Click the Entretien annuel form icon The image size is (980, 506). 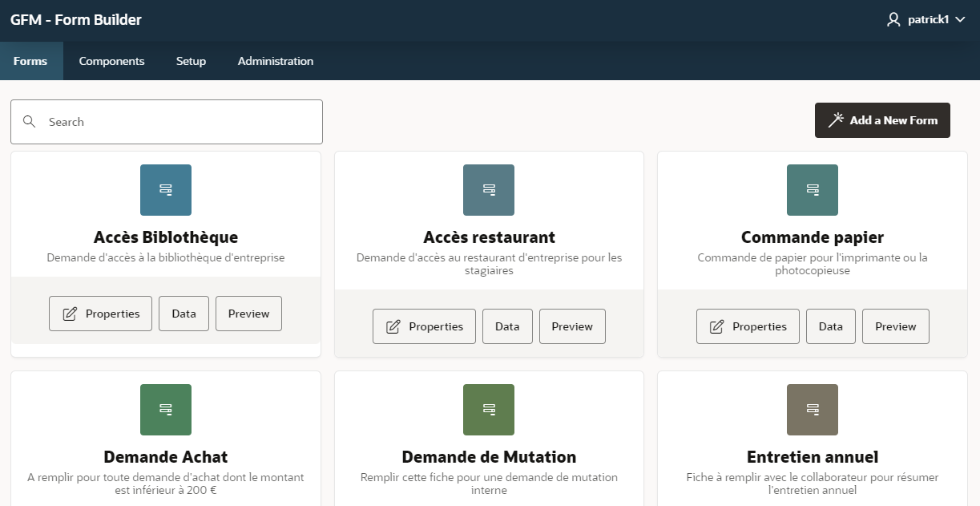[x=812, y=409]
